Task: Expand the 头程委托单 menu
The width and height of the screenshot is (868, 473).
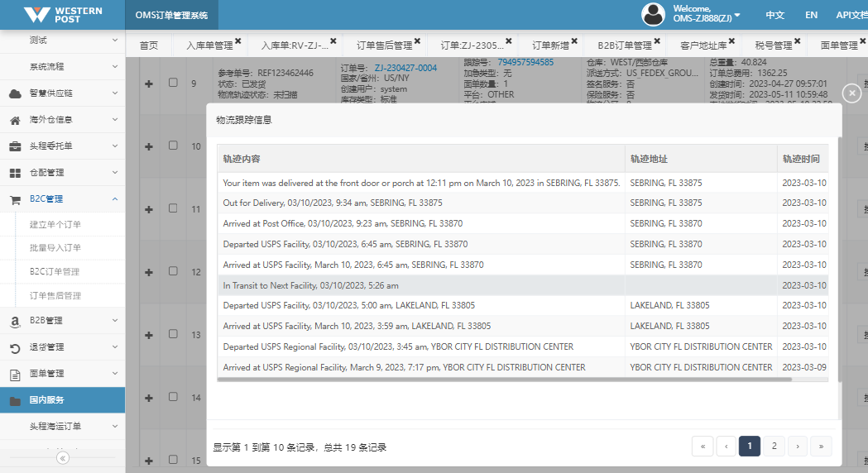Action: (62, 146)
